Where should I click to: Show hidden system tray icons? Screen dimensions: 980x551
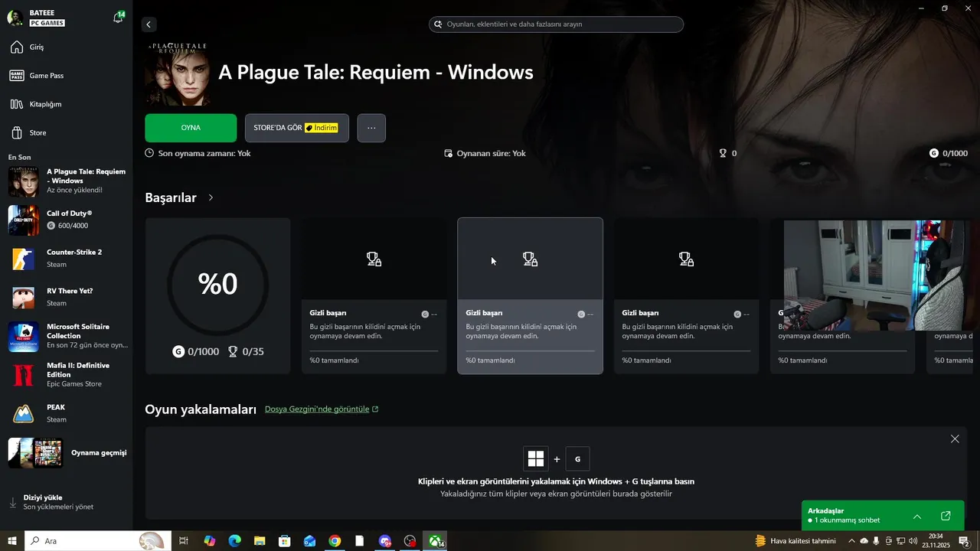(x=851, y=541)
